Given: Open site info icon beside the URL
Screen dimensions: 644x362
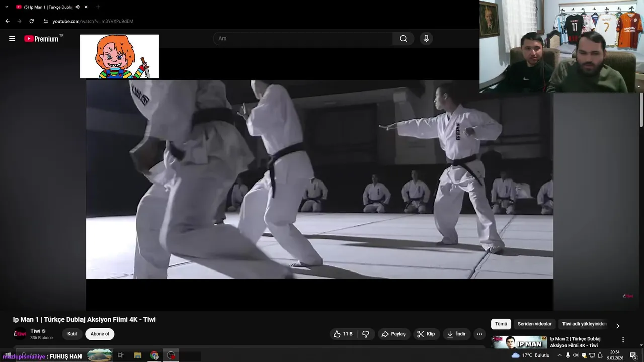Looking at the screenshot, I should (46, 21).
